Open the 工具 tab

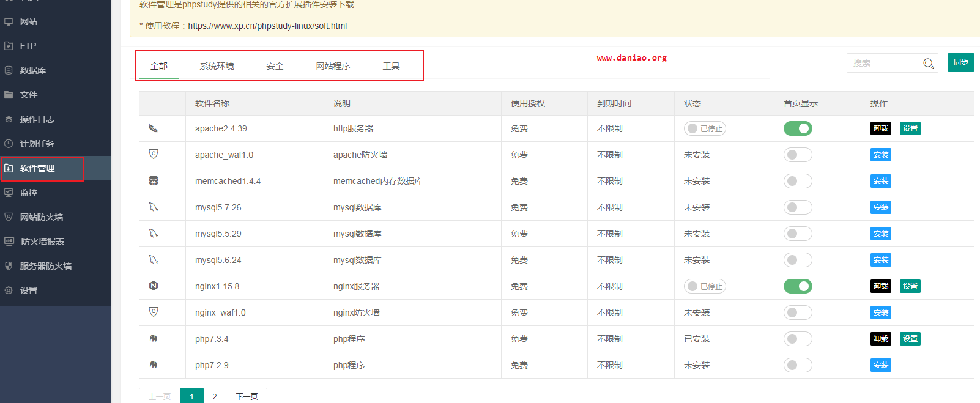[391, 66]
